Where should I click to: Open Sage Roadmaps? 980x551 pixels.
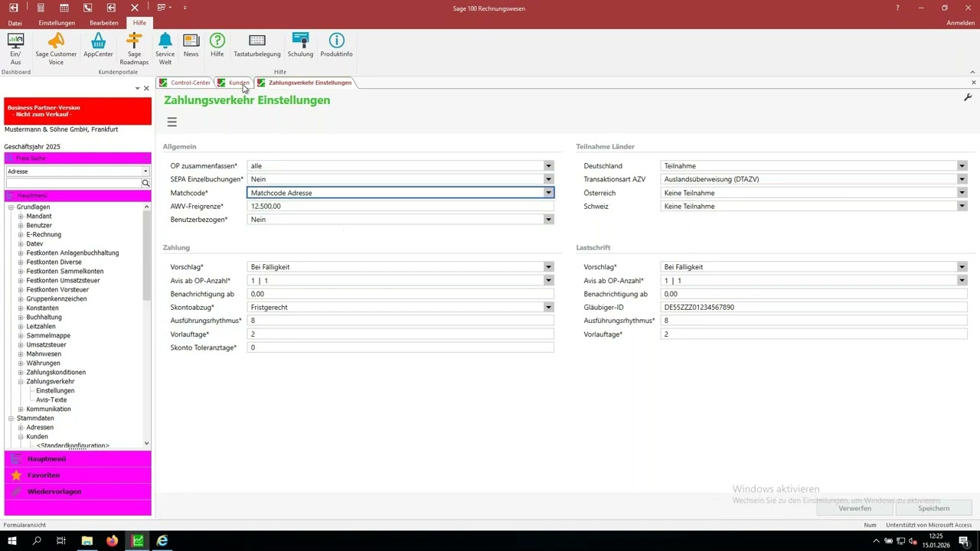[x=134, y=48]
